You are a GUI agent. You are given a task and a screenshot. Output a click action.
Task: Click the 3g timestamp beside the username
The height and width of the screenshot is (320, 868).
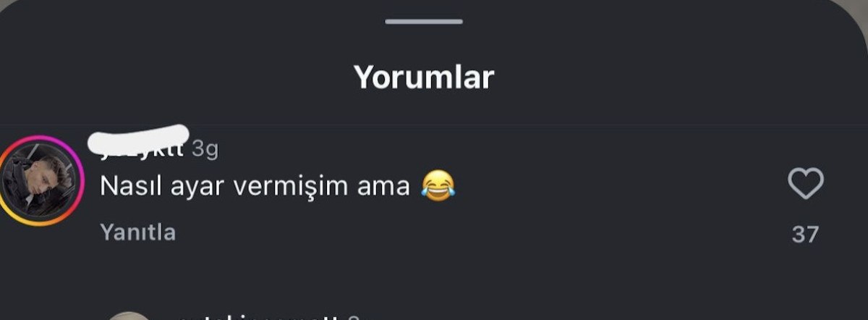click(205, 149)
